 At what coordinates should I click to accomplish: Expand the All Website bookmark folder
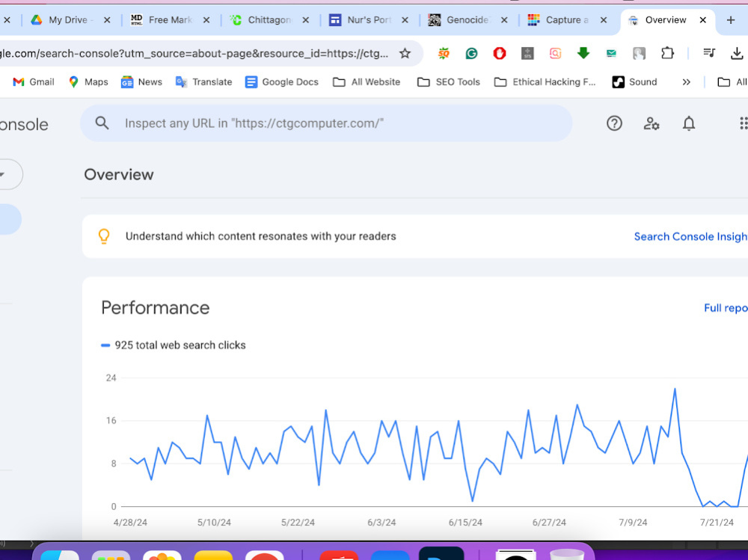[x=367, y=82]
